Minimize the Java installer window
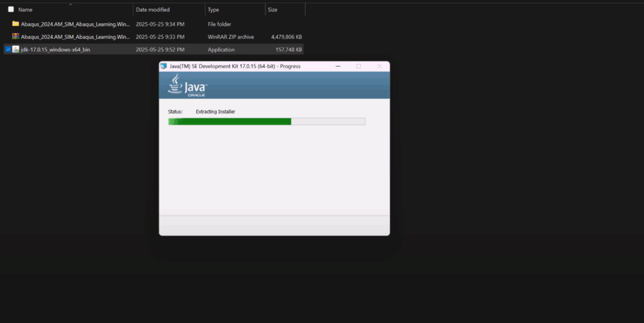This screenshot has width=644, height=323. (338, 66)
